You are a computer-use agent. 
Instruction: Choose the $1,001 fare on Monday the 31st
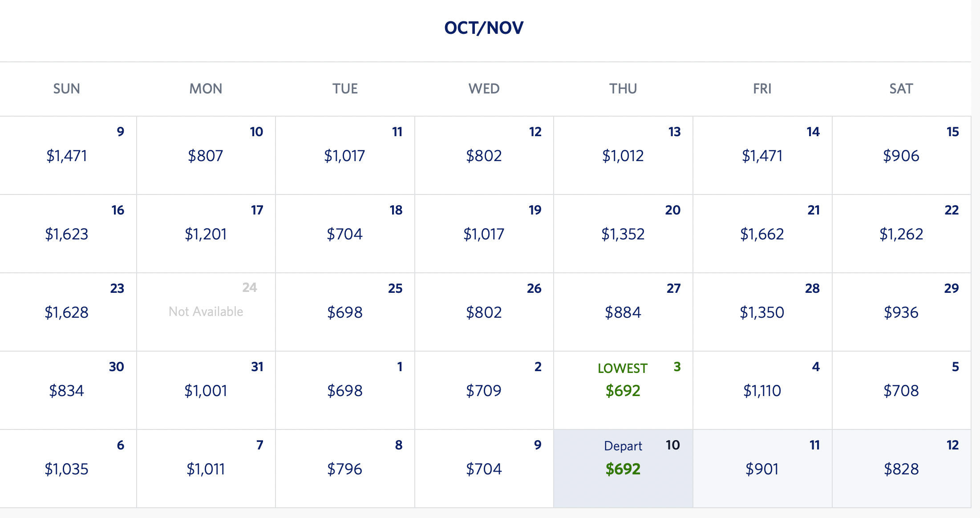pos(206,391)
